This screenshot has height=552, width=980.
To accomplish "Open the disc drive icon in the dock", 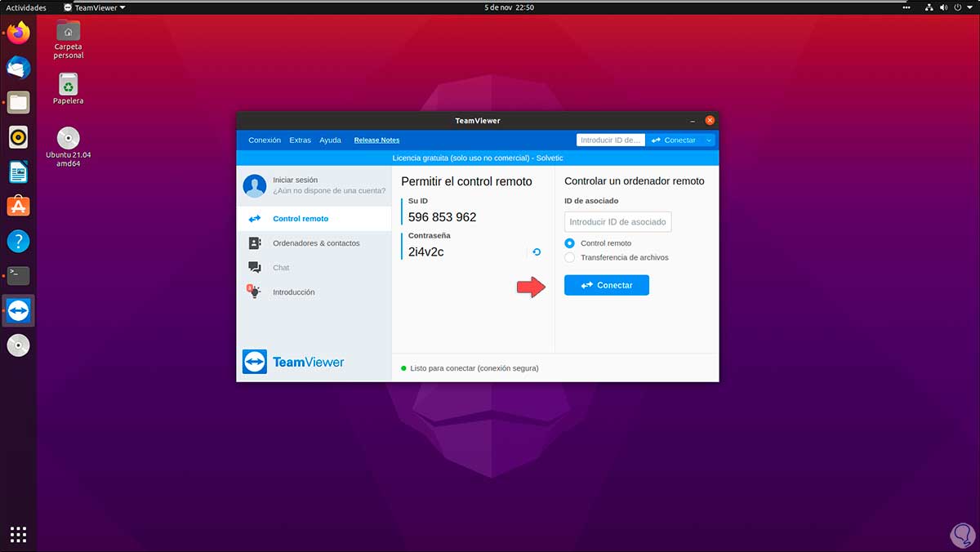I will pyautogui.click(x=18, y=345).
